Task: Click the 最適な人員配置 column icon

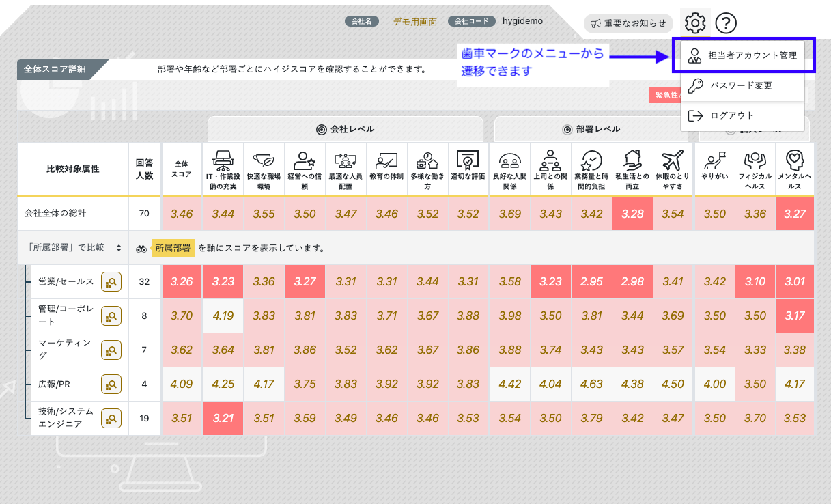Action: pos(346,160)
